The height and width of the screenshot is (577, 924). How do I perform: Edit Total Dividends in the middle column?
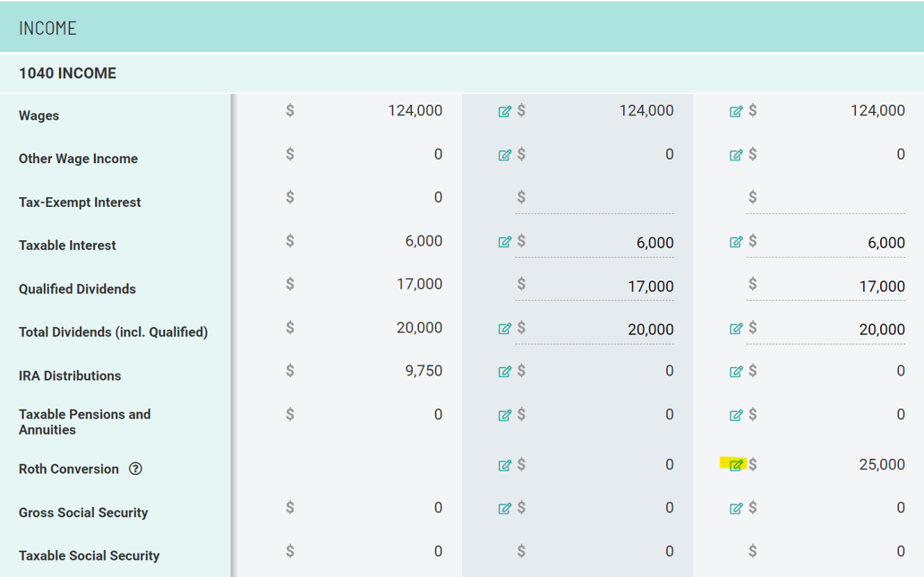coord(505,329)
